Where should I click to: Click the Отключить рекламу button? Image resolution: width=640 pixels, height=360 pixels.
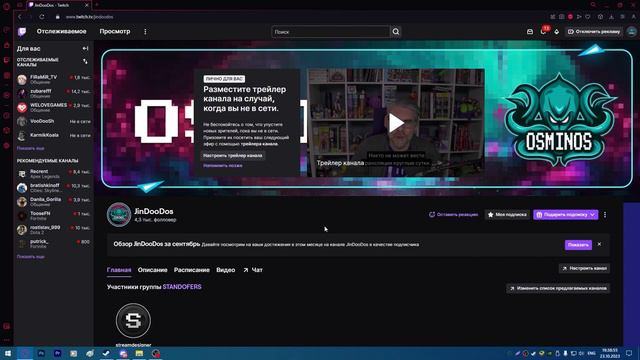(594, 31)
